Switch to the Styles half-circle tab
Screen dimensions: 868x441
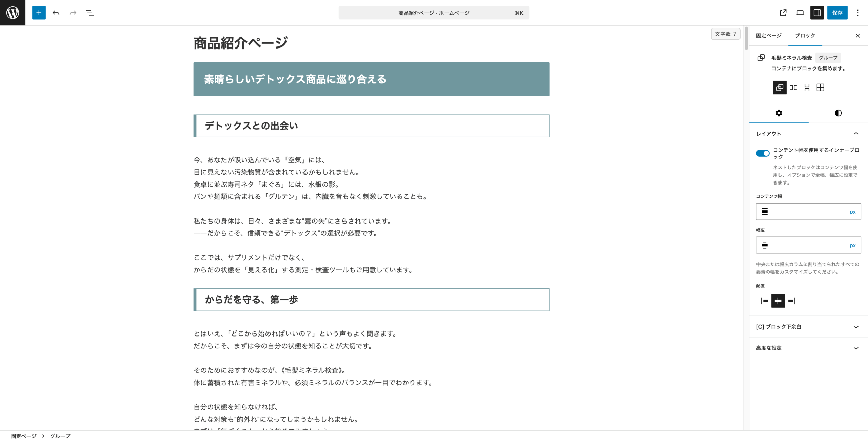tap(838, 113)
